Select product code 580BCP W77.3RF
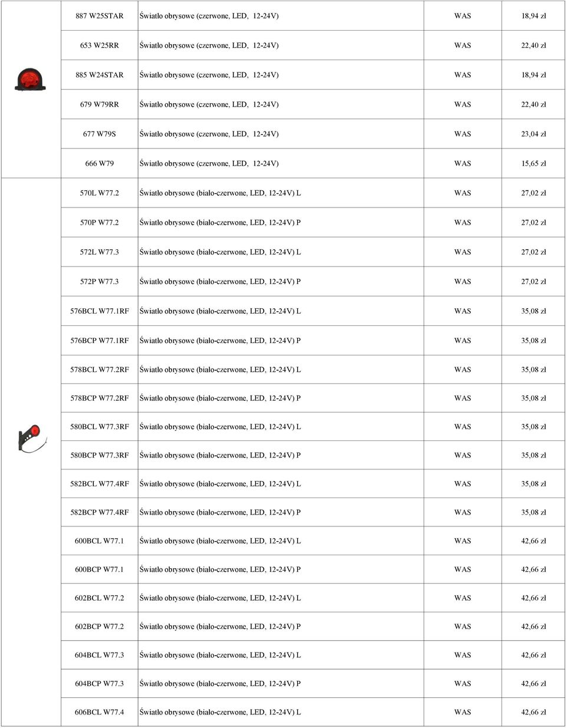Image resolution: width=566 pixels, height=728 pixels. pyautogui.click(x=100, y=455)
